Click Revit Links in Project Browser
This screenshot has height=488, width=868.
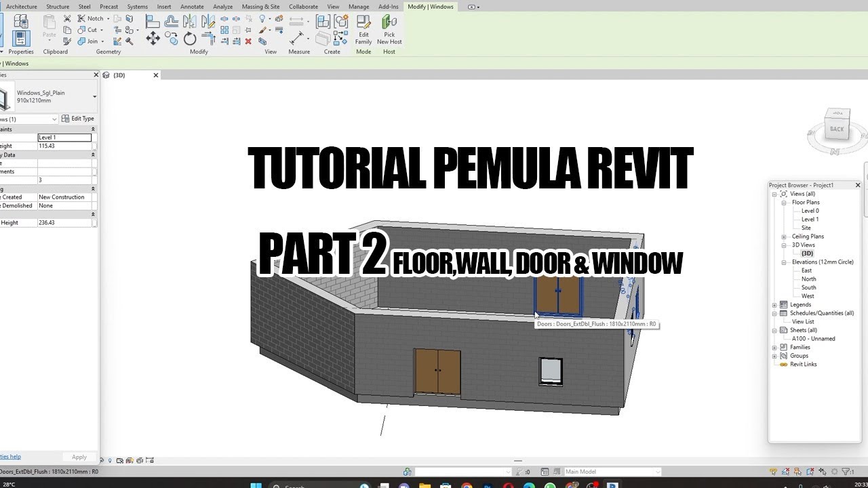[803, 364]
